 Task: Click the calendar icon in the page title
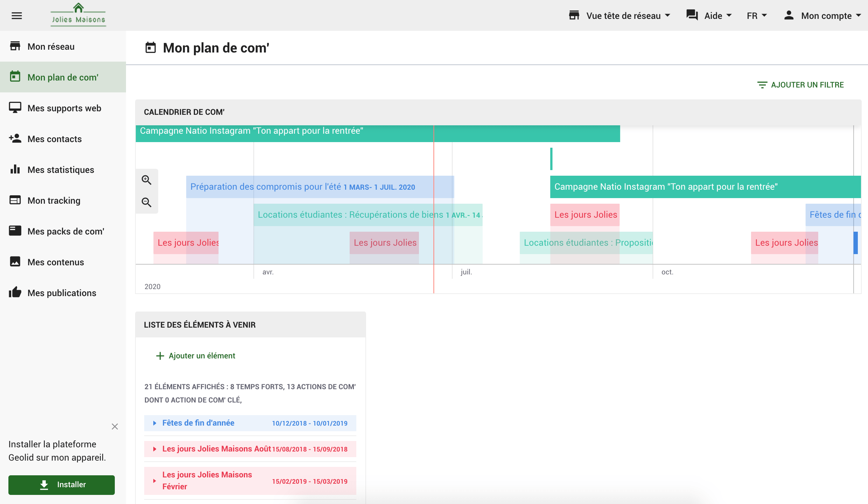click(x=150, y=48)
